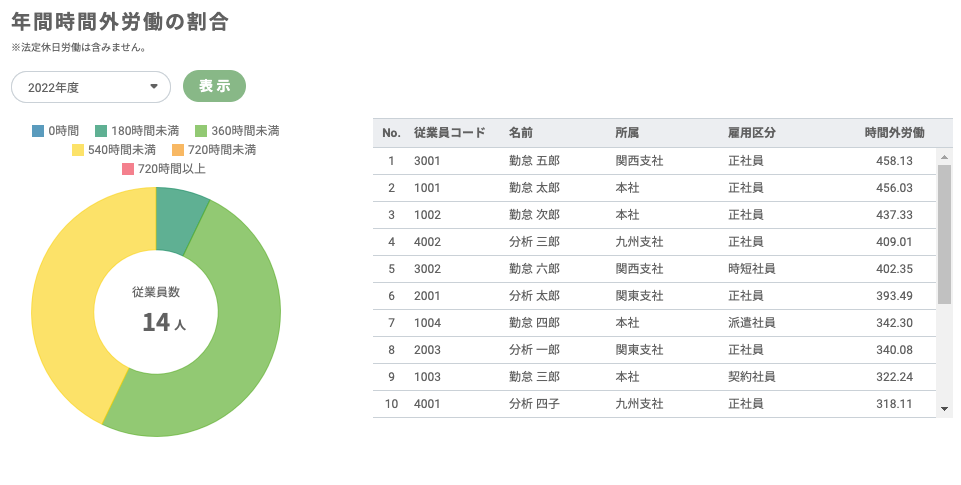Click 関西支社 in the 勤怠 五郎 row
Viewport: 961px width, 485px height.
639,161
